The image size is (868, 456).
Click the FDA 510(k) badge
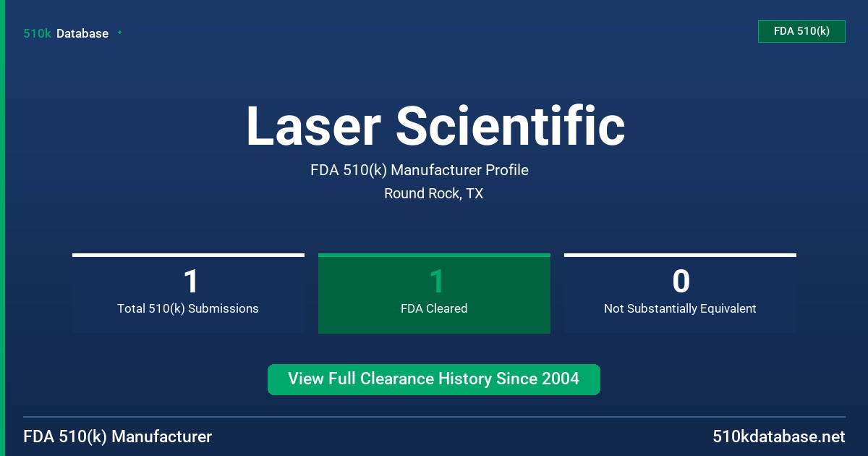801,31
